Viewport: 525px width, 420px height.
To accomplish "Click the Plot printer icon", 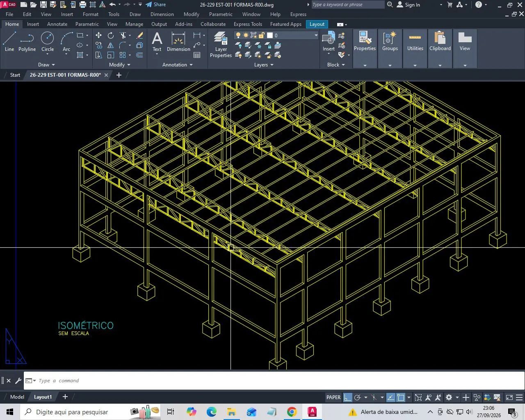I will pyautogui.click(x=83, y=5).
